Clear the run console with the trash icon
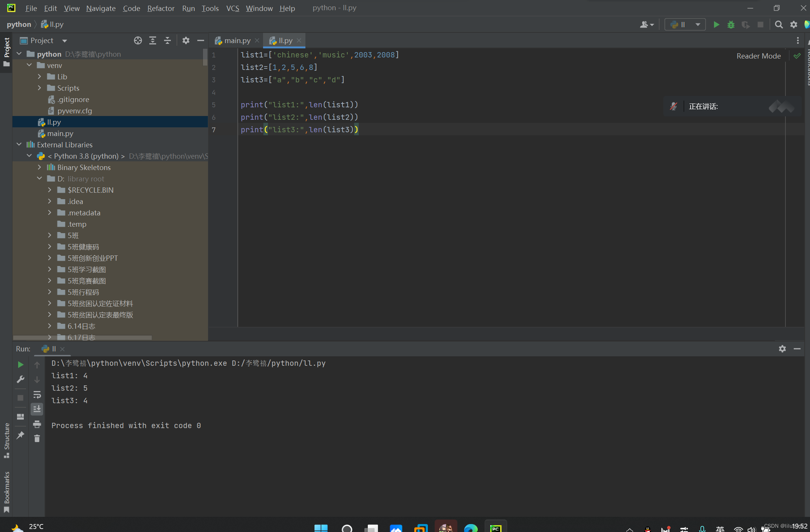 pos(37,438)
